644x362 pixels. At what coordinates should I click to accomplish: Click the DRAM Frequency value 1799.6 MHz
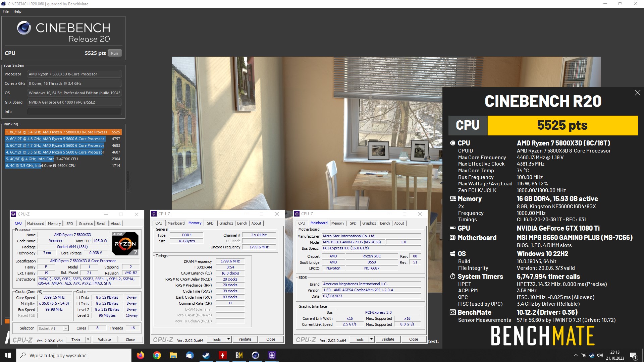(230, 261)
